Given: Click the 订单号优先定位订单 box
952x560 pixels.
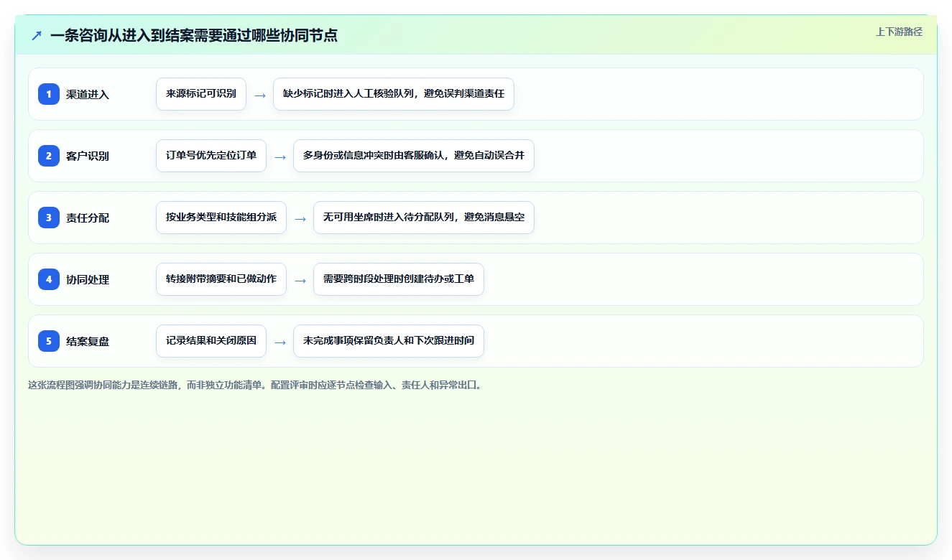Looking at the screenshot, I should pyautogui.click(x=211, y=156).
